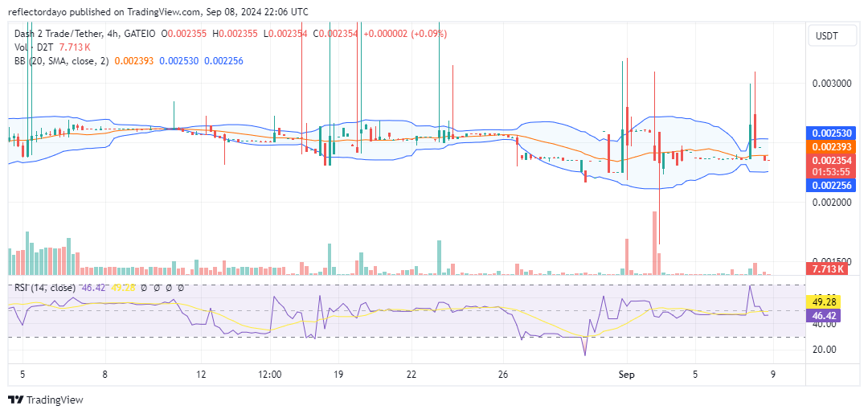
Task: Click the 0.002256 value in BB legend
Action: 223,61
